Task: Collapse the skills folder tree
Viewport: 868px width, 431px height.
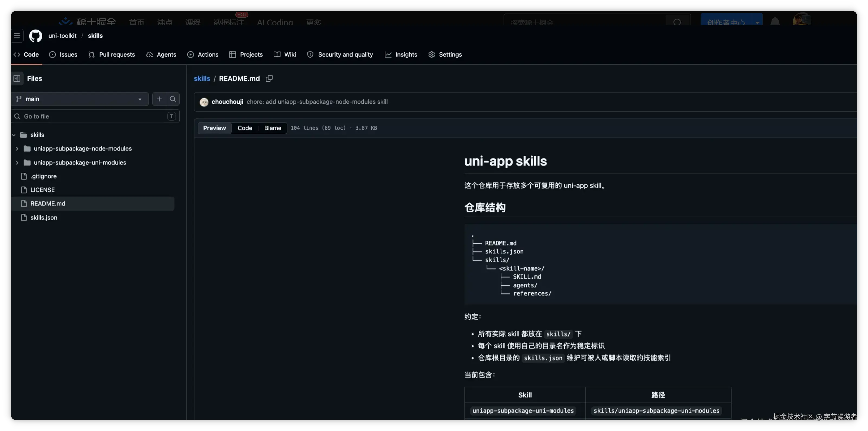Action: [x=14, y=135]
